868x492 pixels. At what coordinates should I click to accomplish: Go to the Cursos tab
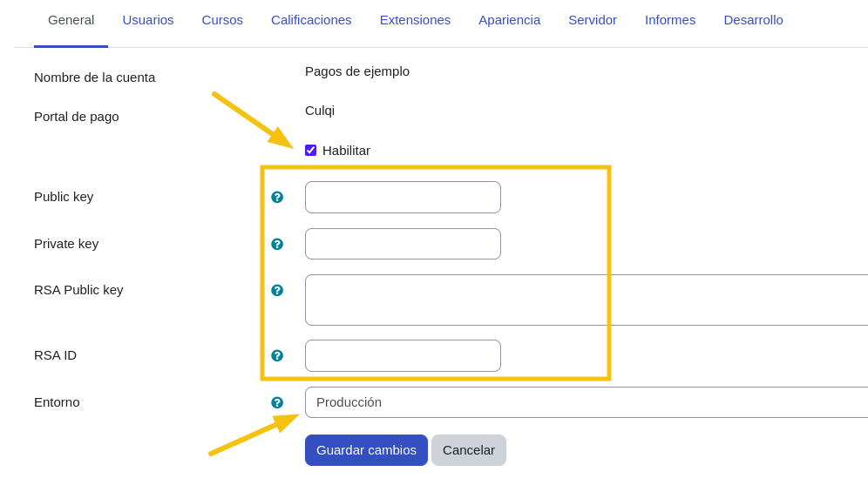coord(222,20)
